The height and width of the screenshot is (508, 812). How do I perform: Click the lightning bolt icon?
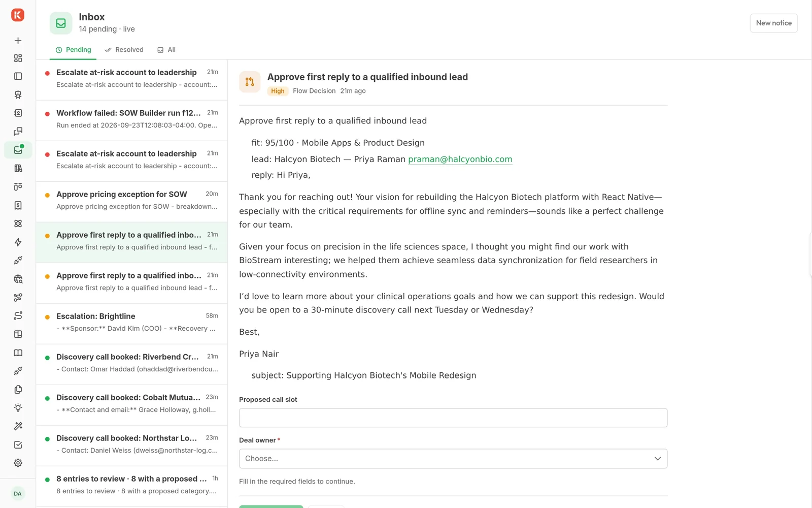(x=18, y=242)
